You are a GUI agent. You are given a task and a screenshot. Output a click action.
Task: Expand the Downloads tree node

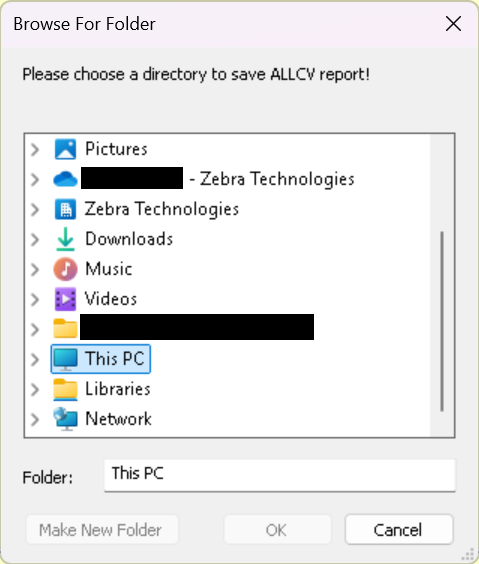pyautogui.click(x=35, y=239)
